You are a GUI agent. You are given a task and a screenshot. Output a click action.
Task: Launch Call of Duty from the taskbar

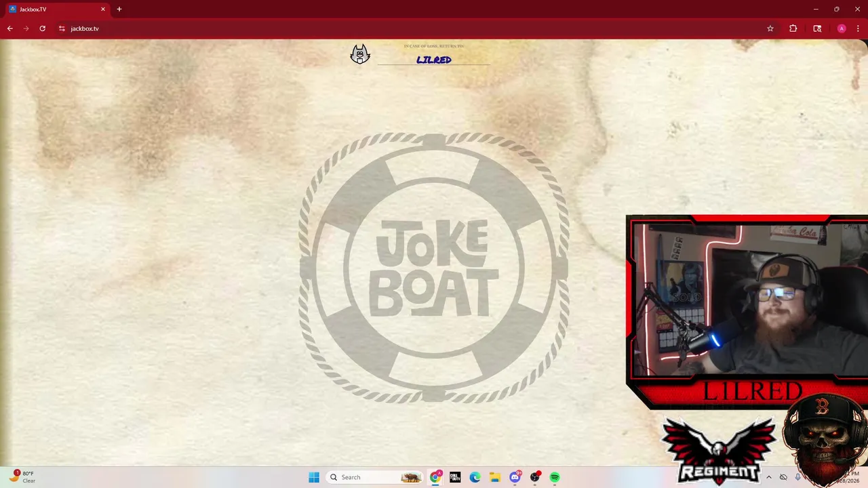pos(455,477)
